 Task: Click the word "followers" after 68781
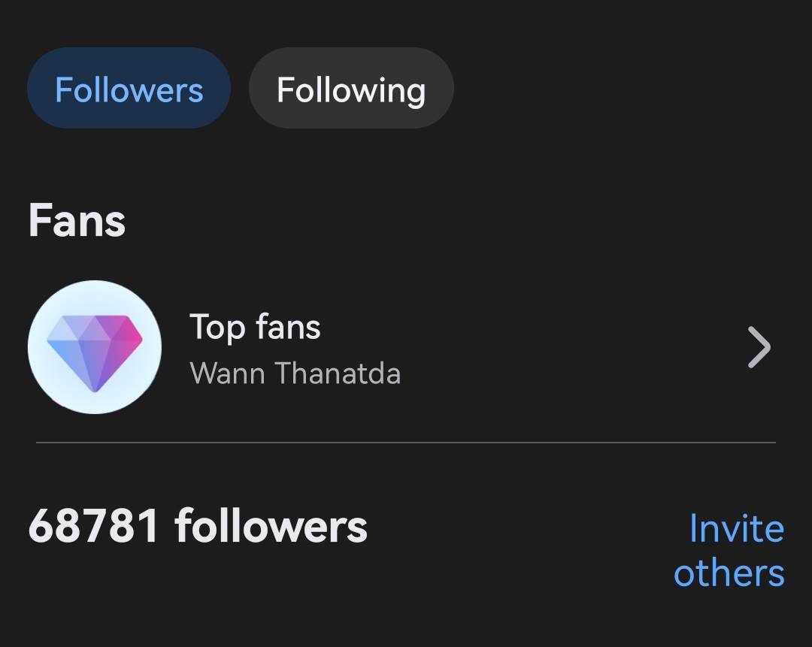point(271,525)
